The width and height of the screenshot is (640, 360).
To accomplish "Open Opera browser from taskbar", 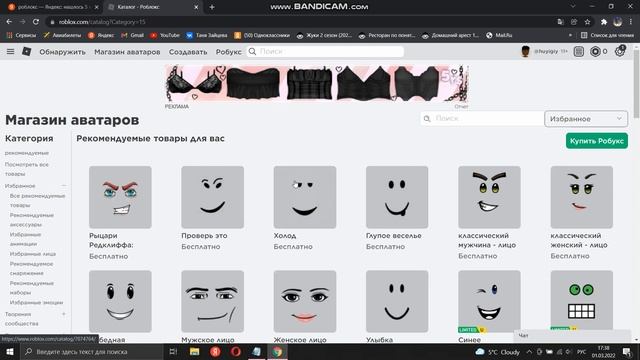I will coord(236,351).
